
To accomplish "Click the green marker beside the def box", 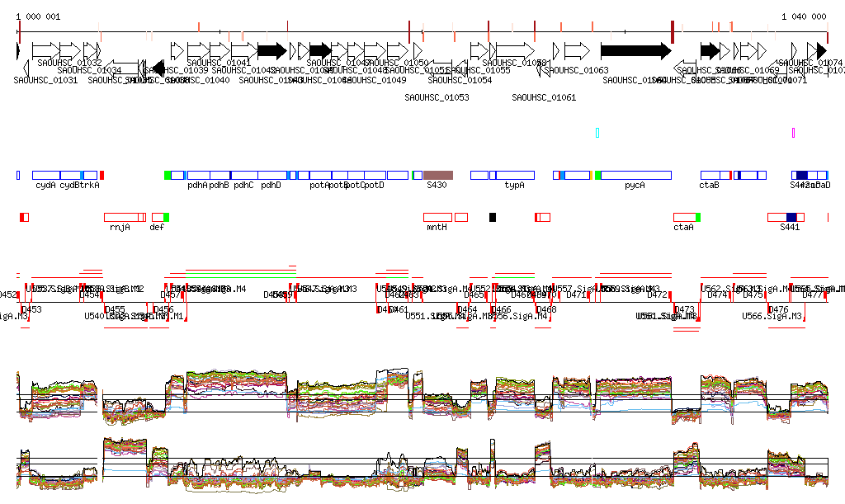I will [167, 217].
